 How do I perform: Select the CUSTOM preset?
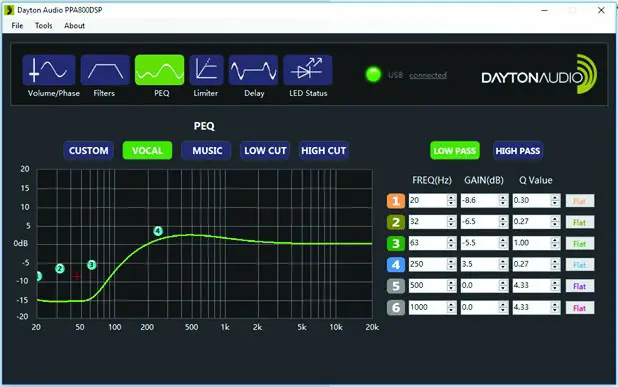[89, 151]
